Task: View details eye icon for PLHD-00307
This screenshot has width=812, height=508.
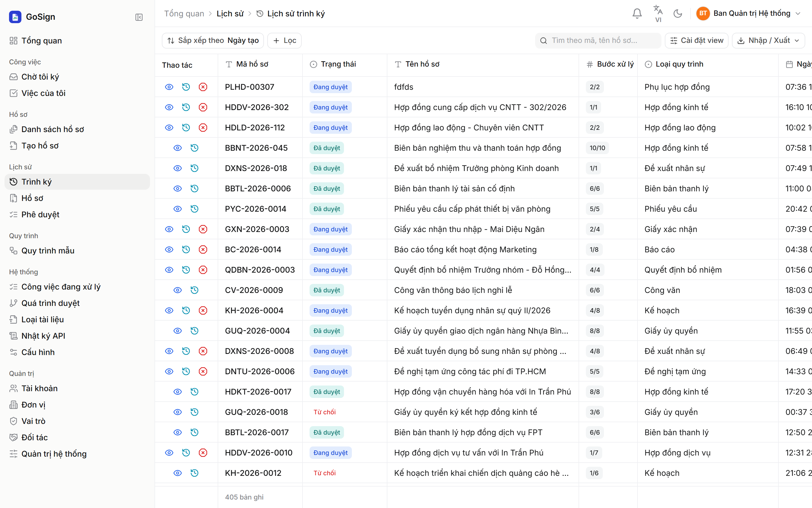Action: (x=169, y=87)
